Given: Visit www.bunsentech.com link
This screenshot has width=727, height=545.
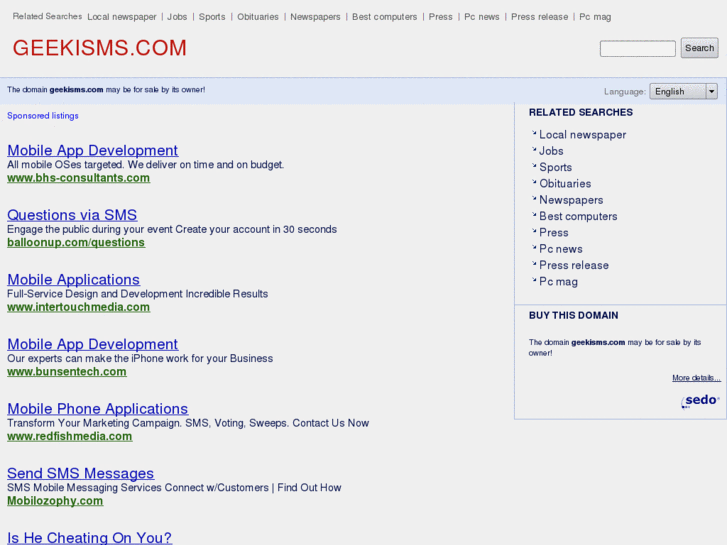Looking at the screenshot, I should 67,372.
